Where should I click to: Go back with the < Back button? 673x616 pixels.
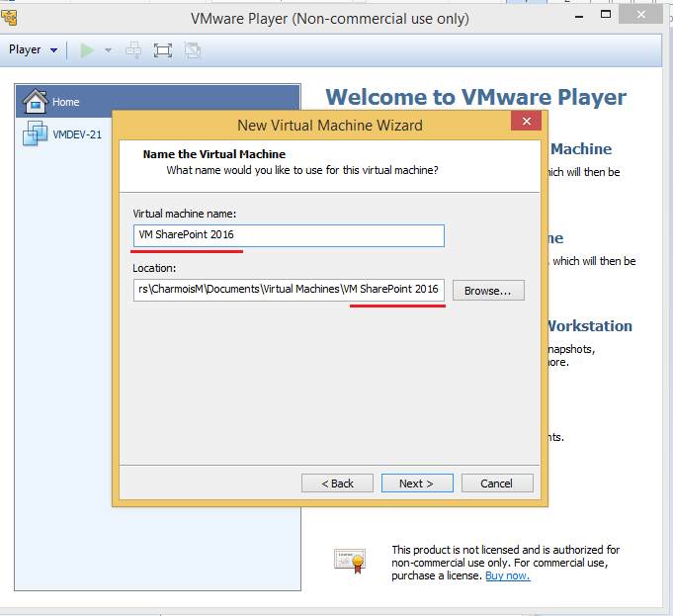click(x=337, y=484)
